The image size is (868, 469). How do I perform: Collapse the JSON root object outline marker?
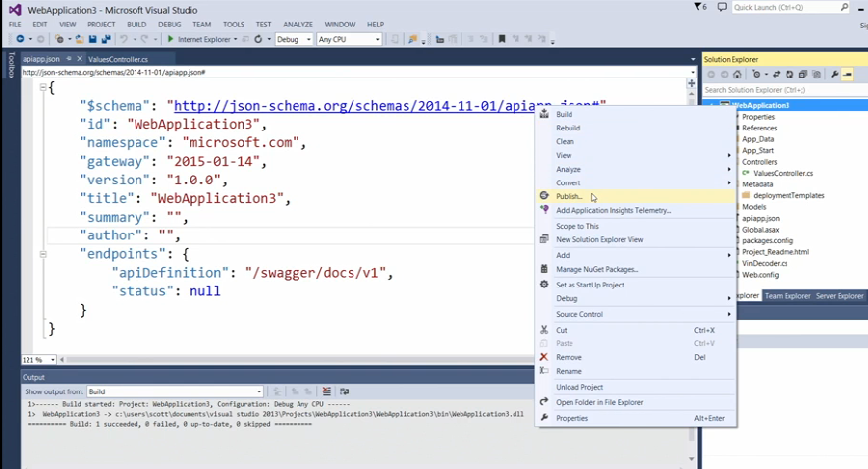43,88
